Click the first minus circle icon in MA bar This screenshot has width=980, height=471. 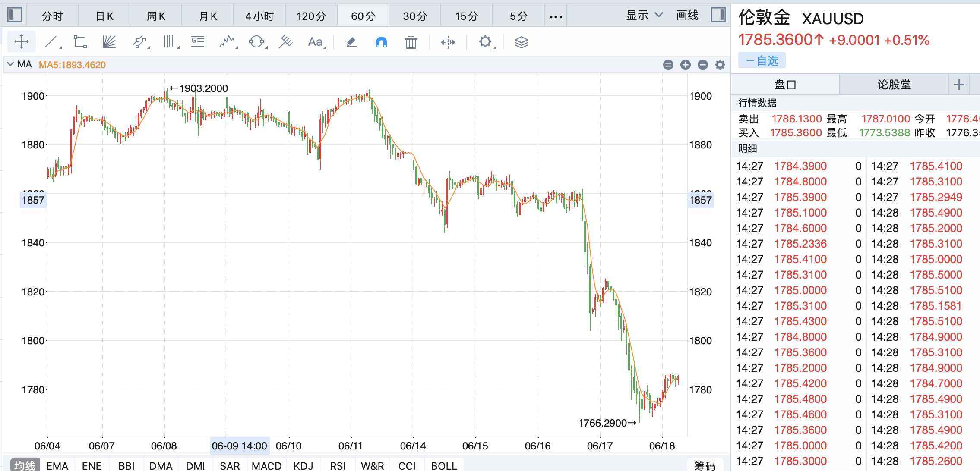coord(668,65)
